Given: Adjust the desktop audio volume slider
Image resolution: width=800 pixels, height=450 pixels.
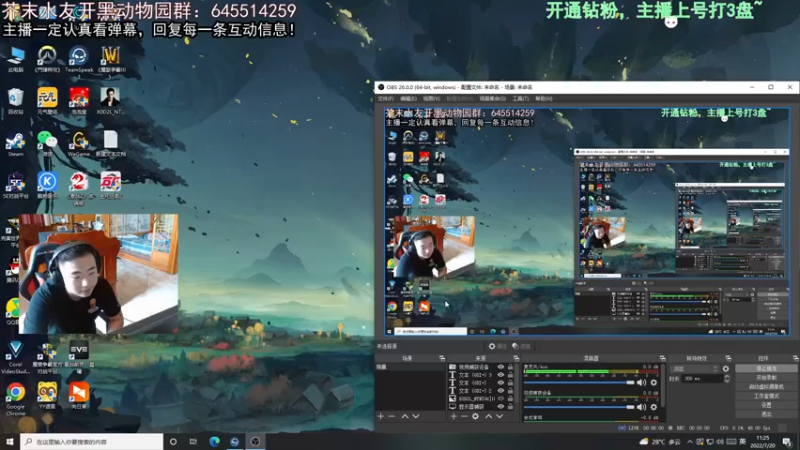Looking at the screenshot, I should tap(579, 383).
